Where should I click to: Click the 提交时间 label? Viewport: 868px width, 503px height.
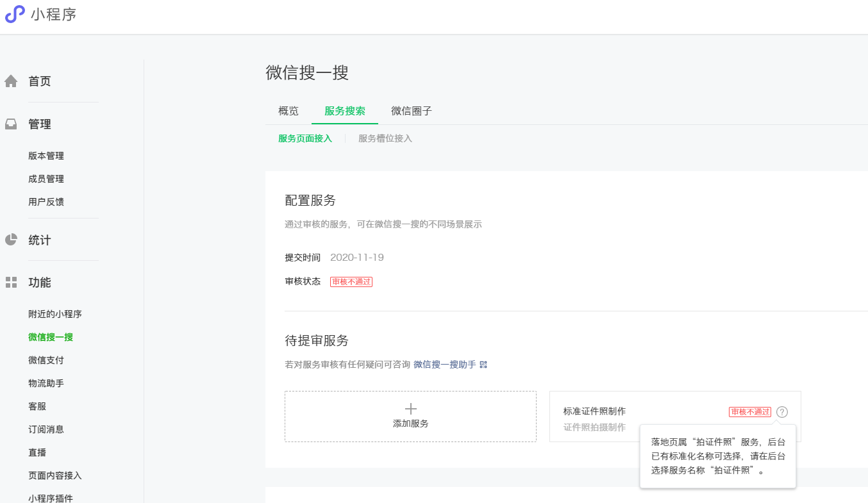[x=303, y=258]
